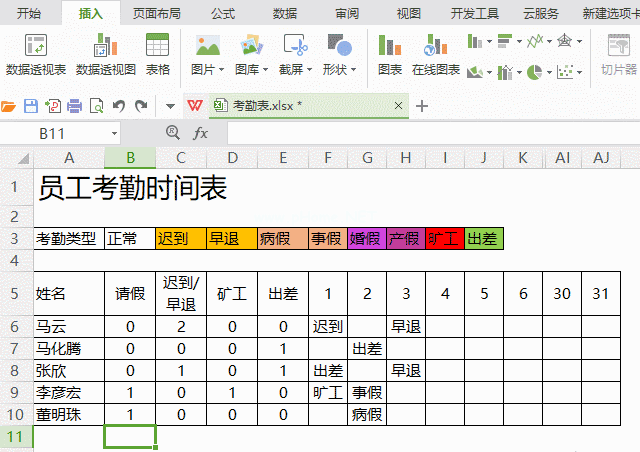Open the 页面布局 ribbon tab

[x=157, y=13]
